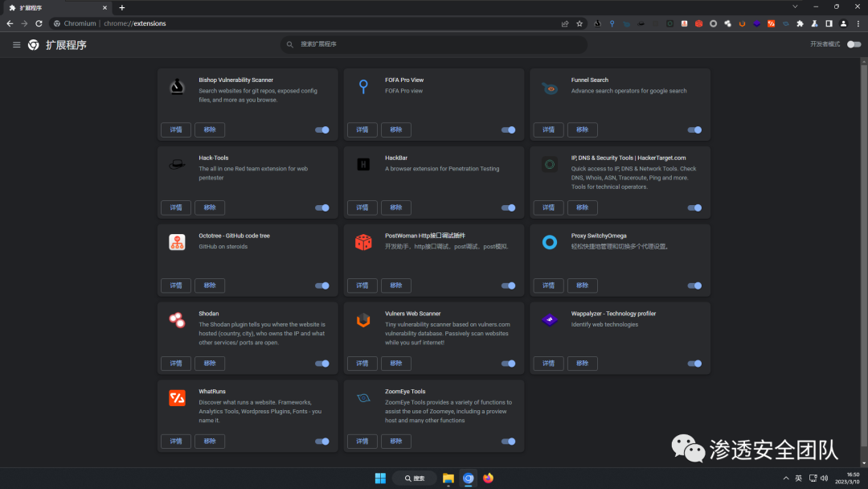Open the extensions main menu hamburger
The height and width of the screenshot is (489, 868).
coord(17,45)
